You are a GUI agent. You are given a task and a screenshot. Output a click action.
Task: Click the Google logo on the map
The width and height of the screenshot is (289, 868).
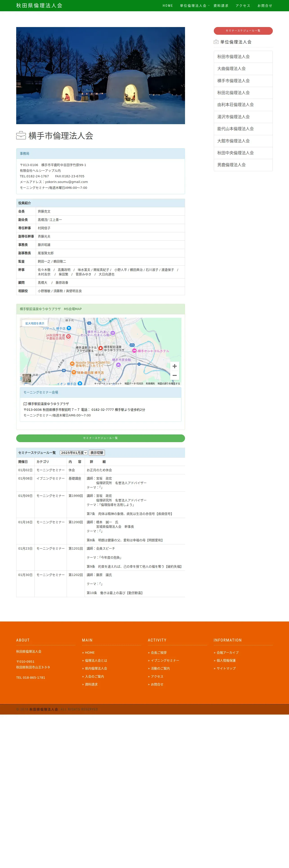pyautogui.click(x=101, y=379)
